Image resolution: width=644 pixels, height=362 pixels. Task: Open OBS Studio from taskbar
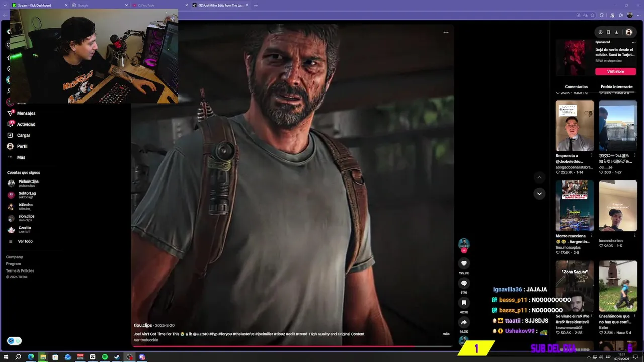[130, 357]
